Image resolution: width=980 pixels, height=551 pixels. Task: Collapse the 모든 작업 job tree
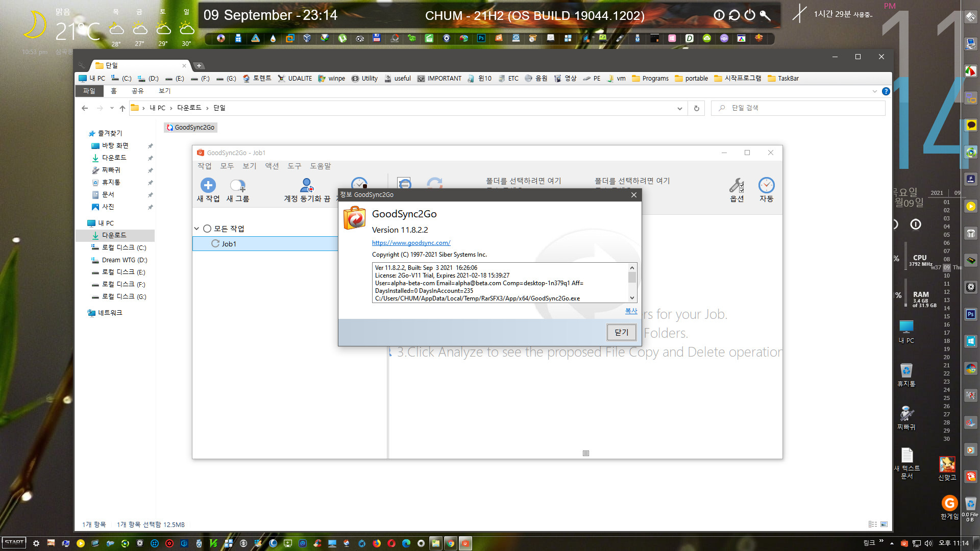pyautogui.click(x=197, y=229)
